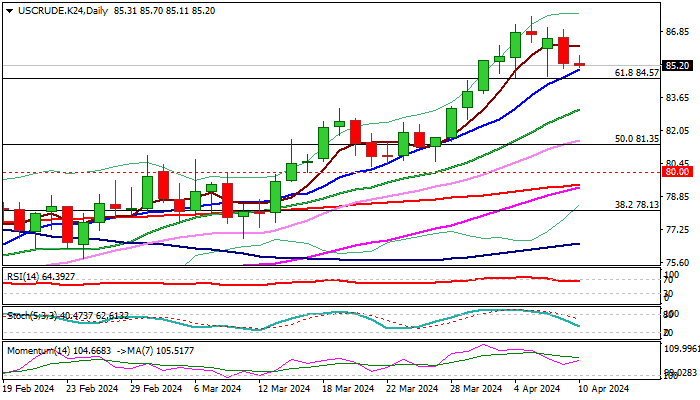
Task: Click the red 80.00 price level tag
Action: point(677,172)
